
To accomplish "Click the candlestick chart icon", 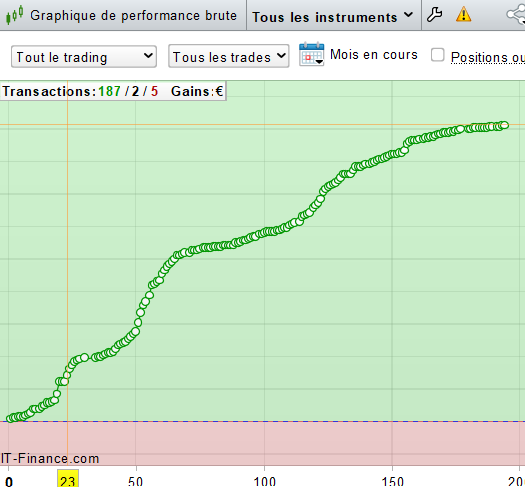I will (14, 15).
